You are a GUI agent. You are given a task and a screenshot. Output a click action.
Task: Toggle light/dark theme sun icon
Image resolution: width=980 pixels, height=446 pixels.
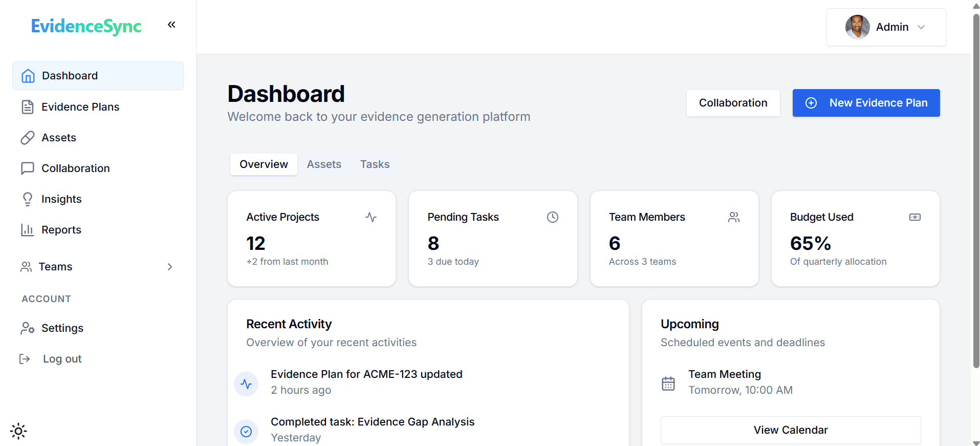tap(18, 431)
